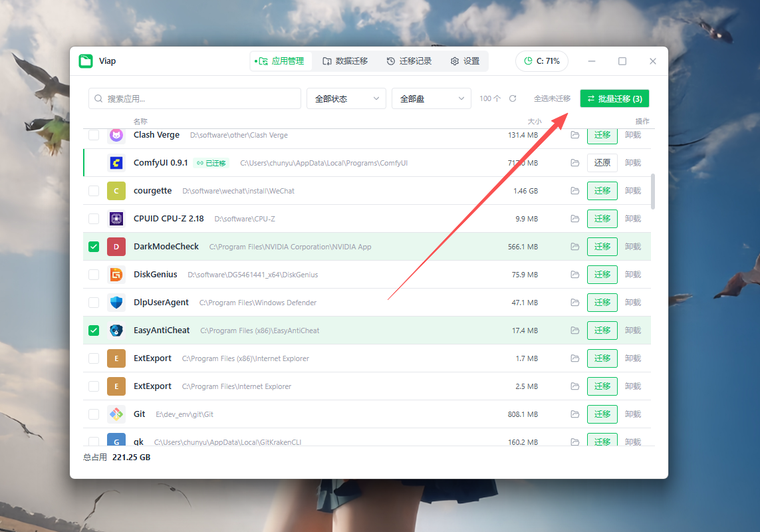
Task: Expand the 全部盘 drive dropdown
Action: click(x=432, y=98)
